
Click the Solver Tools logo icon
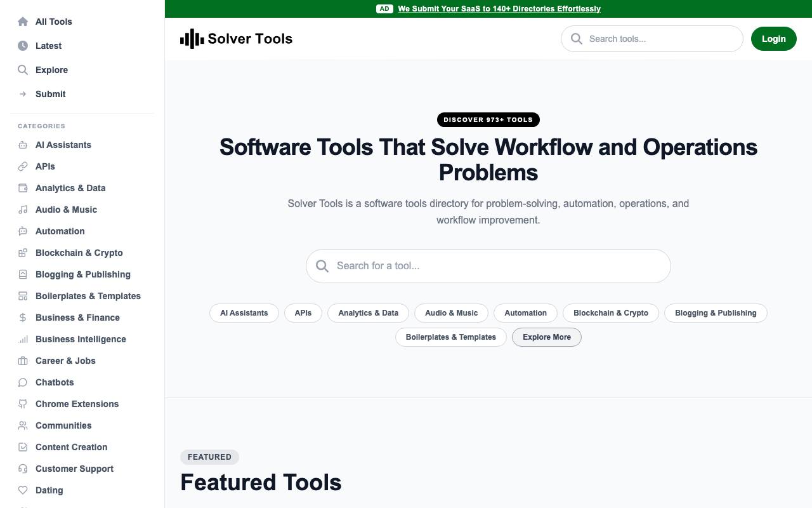[192, 39]
